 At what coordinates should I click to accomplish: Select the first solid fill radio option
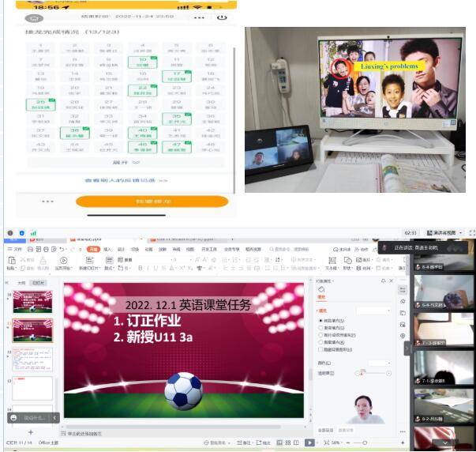pyautogui.click(x=320, y=320)
